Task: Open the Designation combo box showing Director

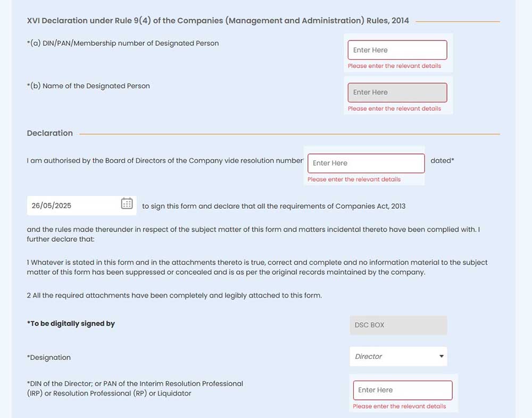Action: (394, 356)
